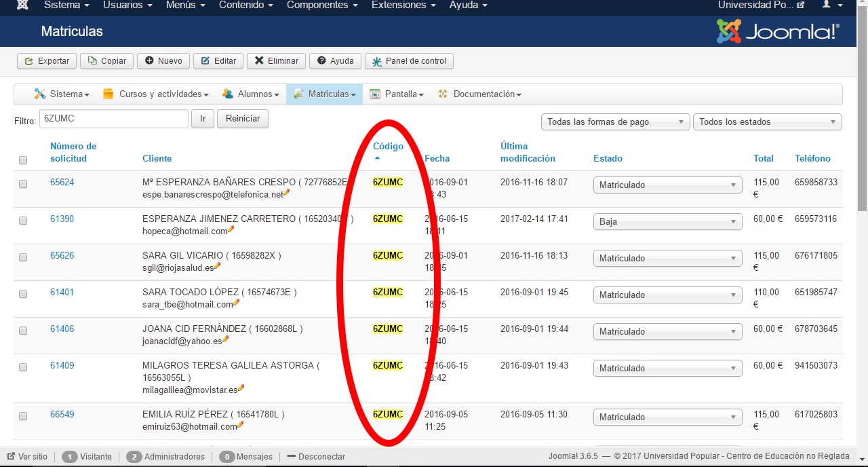Click the Ir filter button
Image resolution: width=868 pixels, height=467 pixels.
click(203, 119)
